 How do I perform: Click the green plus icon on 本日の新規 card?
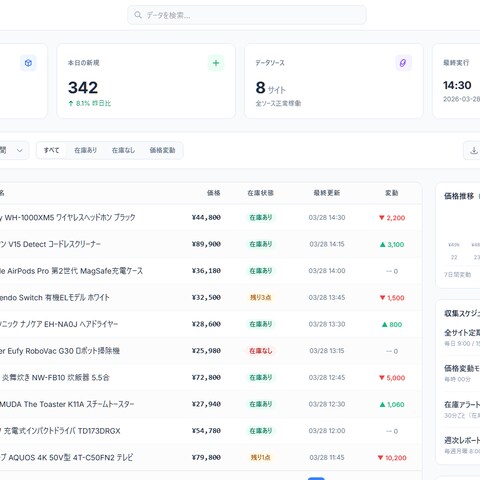[x=216, y=63]
